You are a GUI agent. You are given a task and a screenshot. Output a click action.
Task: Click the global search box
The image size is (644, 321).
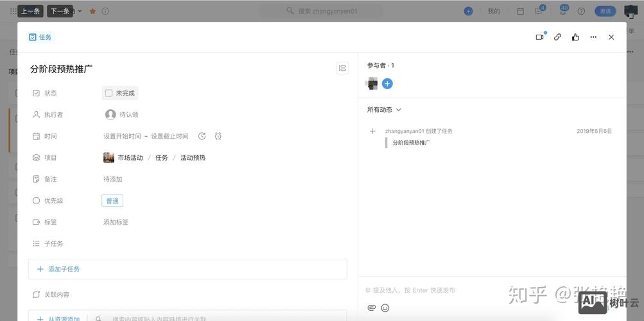pos(323,11)
